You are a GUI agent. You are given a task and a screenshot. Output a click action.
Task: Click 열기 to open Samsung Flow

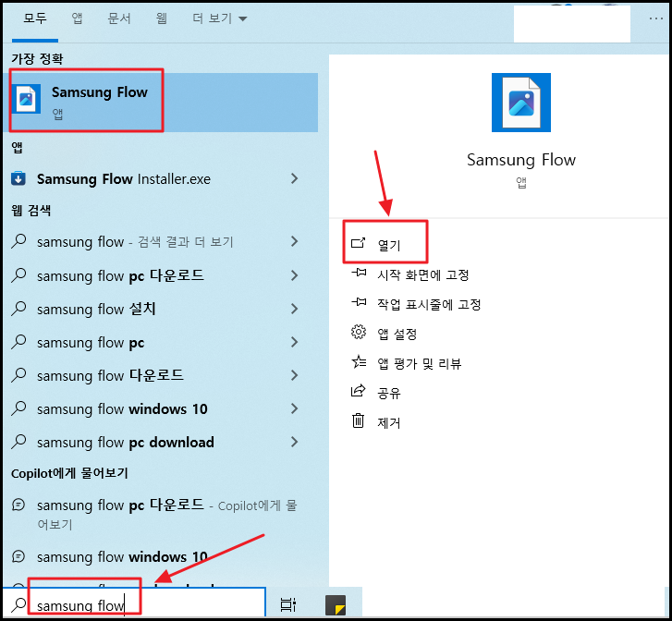(x=389, y=245)
